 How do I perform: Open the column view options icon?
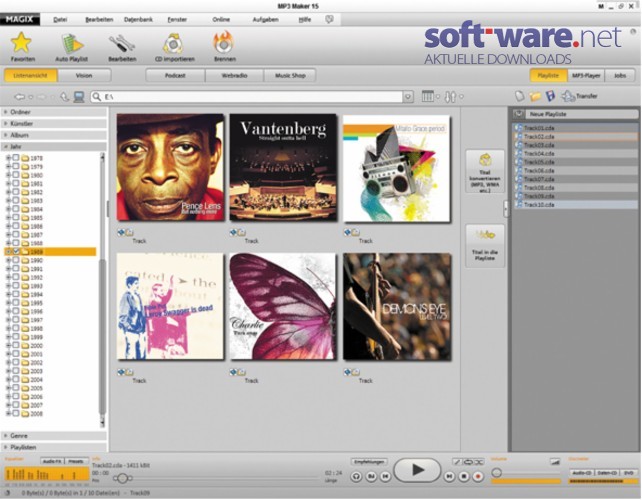click(x=427, y=97)
